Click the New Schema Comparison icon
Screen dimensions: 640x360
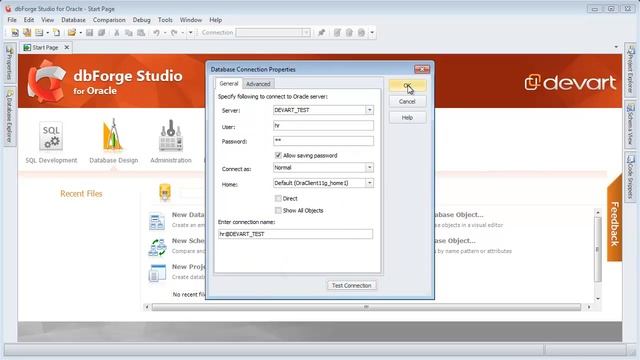tap(157, 247)
